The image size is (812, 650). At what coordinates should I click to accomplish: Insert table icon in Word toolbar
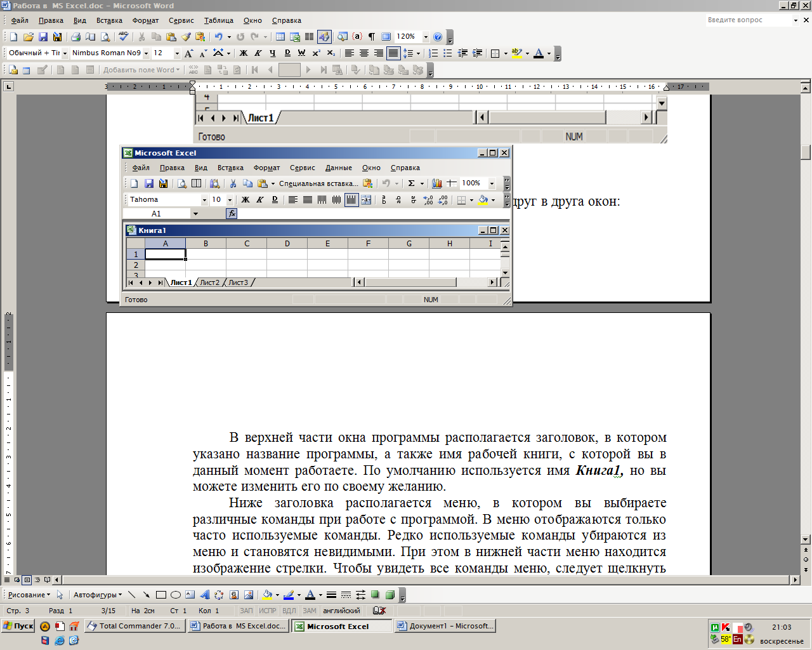tap(280, 37)
